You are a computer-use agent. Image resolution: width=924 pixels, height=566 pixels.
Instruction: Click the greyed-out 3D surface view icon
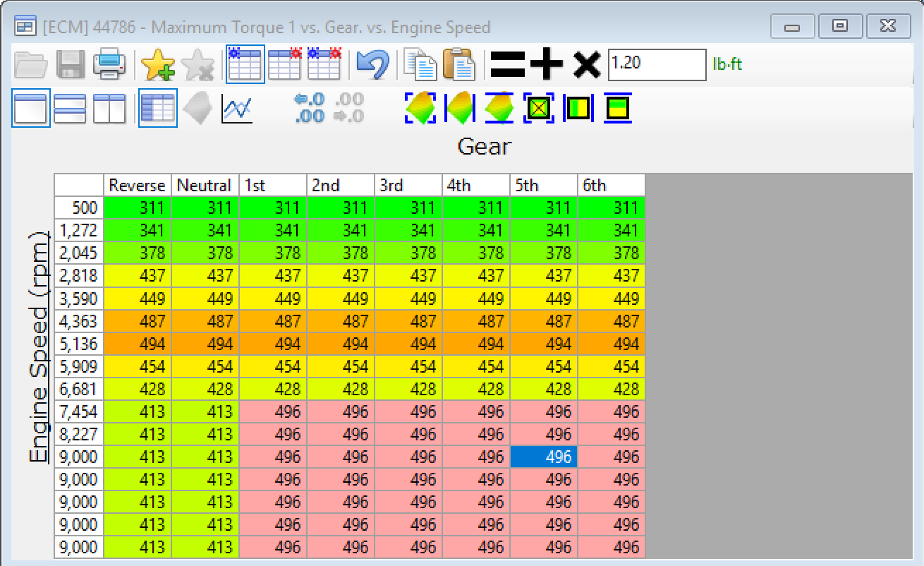197,109
